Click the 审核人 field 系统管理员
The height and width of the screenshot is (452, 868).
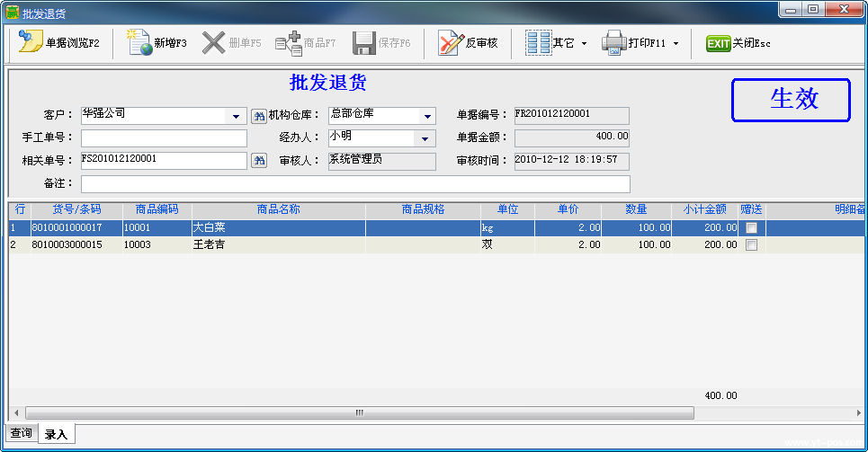point(382,161)
